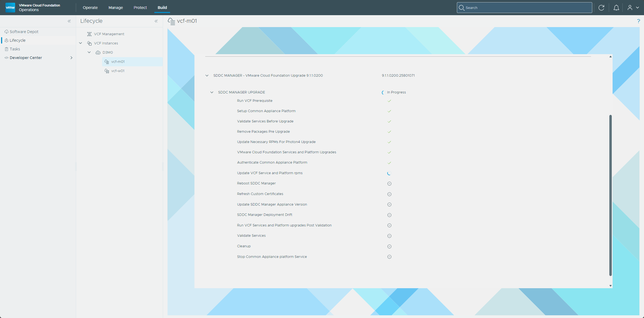The width and height of the screenshot is (644, 318).
Task: Click the VCF Management icon
Action: [89, 34]
